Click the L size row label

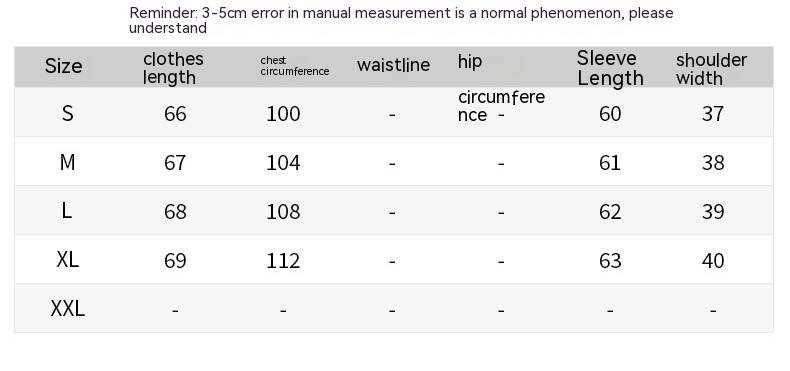pyautogui.click(x=67, y=211)
